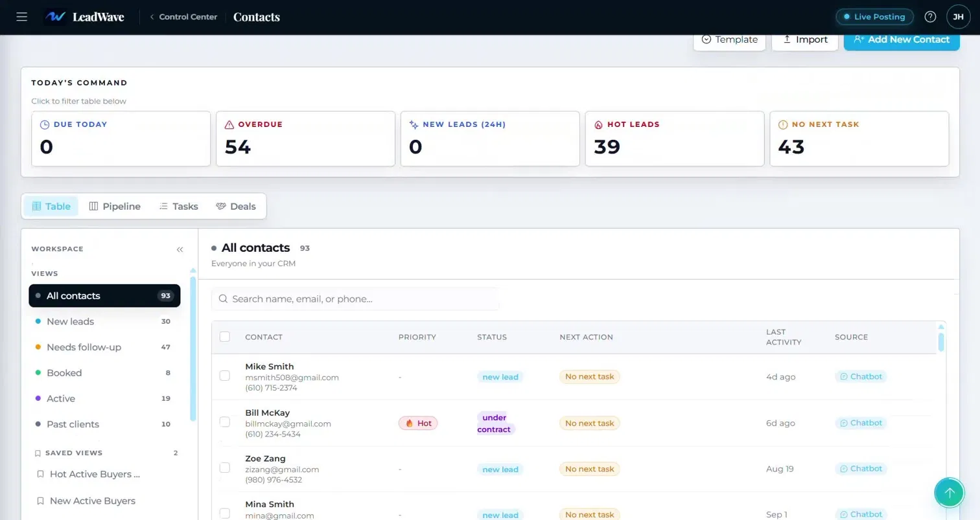
Task: Filter by the Hot Leads card
Action: (675, 139)
